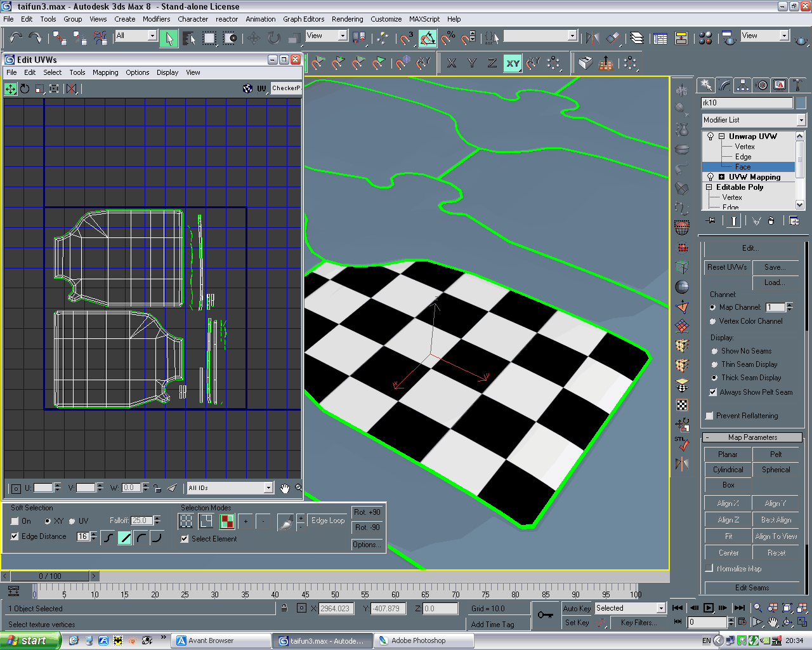Screen dimensions: 812x650
Task: Open the Selected key filter dropdown
Action: 630,608
